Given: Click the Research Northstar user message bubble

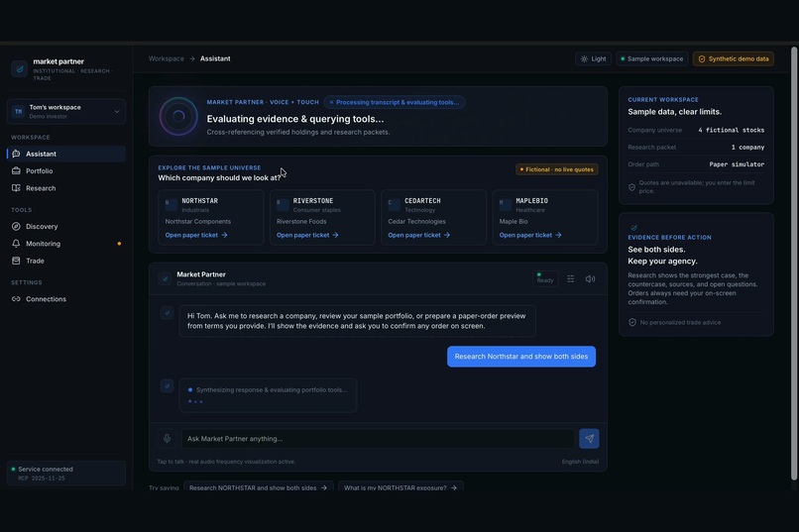Looking at the screenshot, I should (521, 357).
